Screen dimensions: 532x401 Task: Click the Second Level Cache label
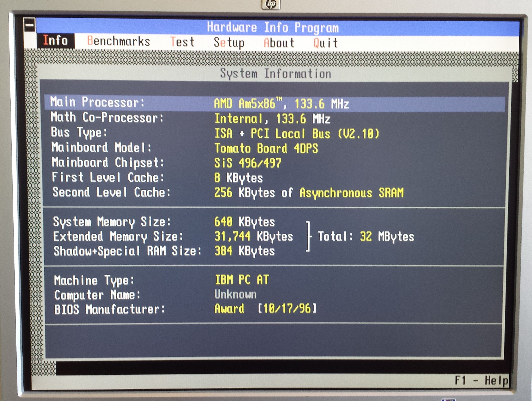(x=111, y=192)
